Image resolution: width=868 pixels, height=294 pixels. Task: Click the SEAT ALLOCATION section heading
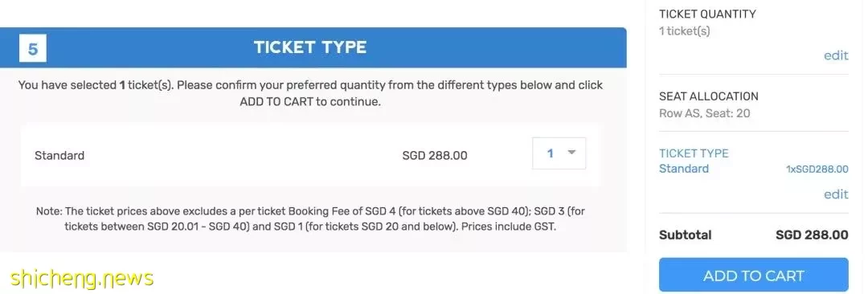709,96
